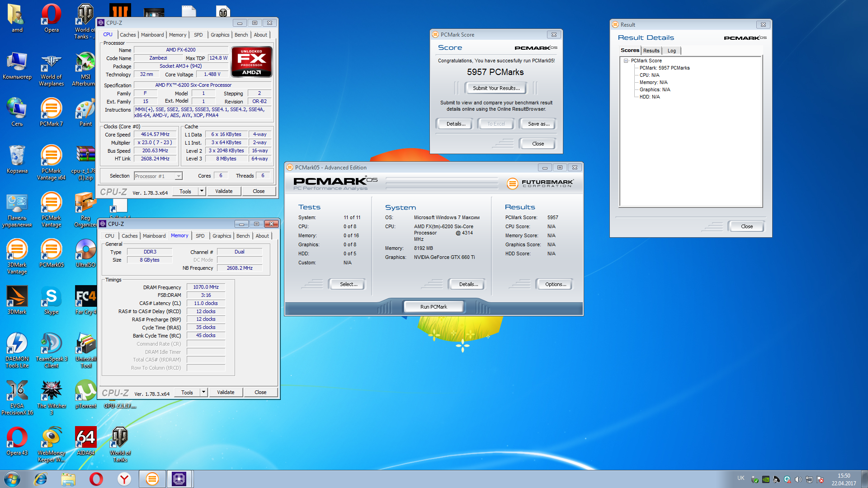Click Close button in PCMark Score dialog
Image resolution: width=868 pixels, height=488 pixels.
pos(538,144)
